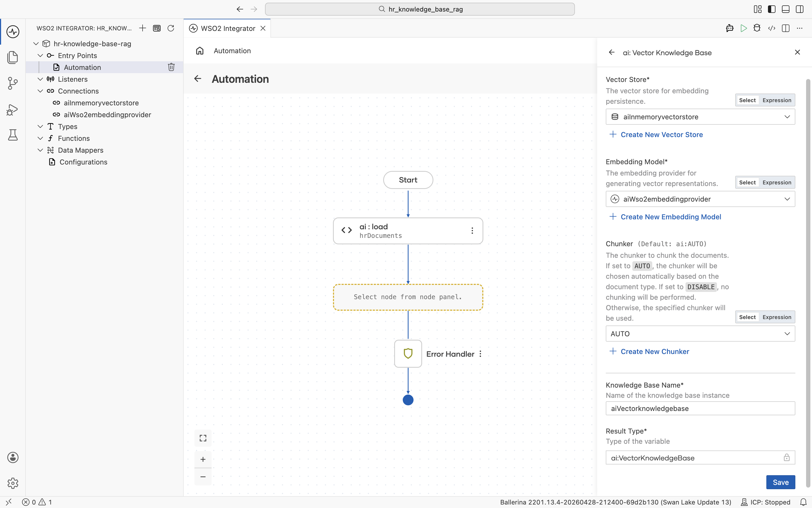
Task: Collapse hr-knowledge-base-rag project tree
Action: pos(36,44)
